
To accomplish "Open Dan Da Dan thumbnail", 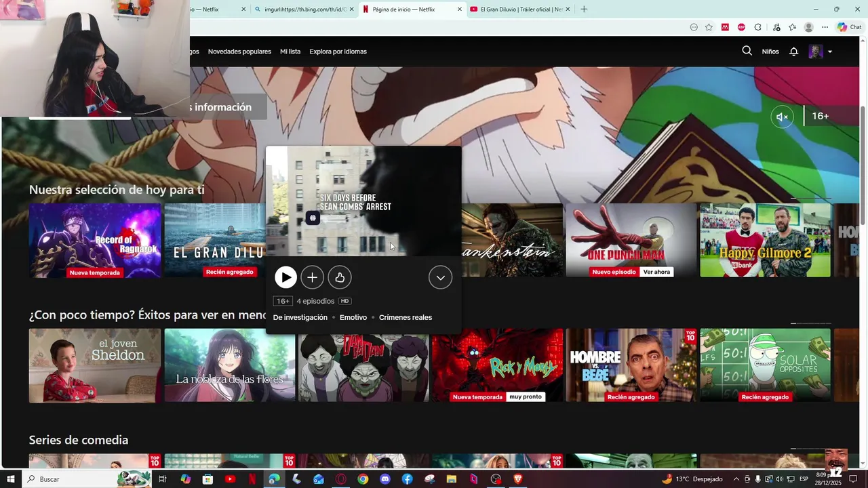I will 363,365.
